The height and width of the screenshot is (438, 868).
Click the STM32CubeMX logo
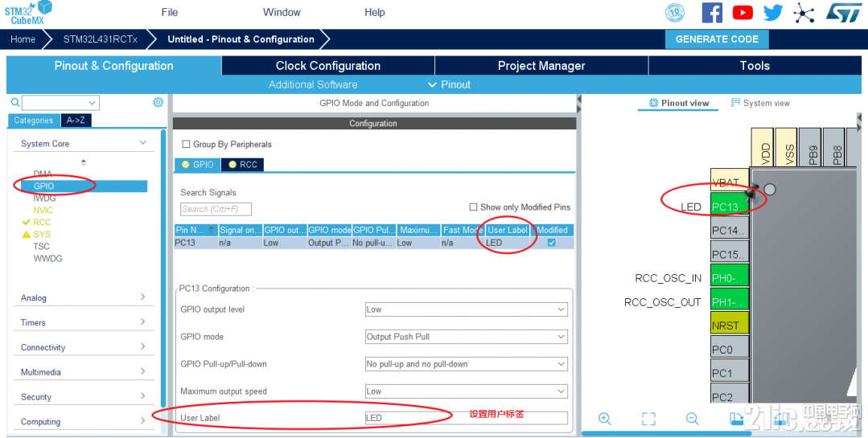(27, 13)
